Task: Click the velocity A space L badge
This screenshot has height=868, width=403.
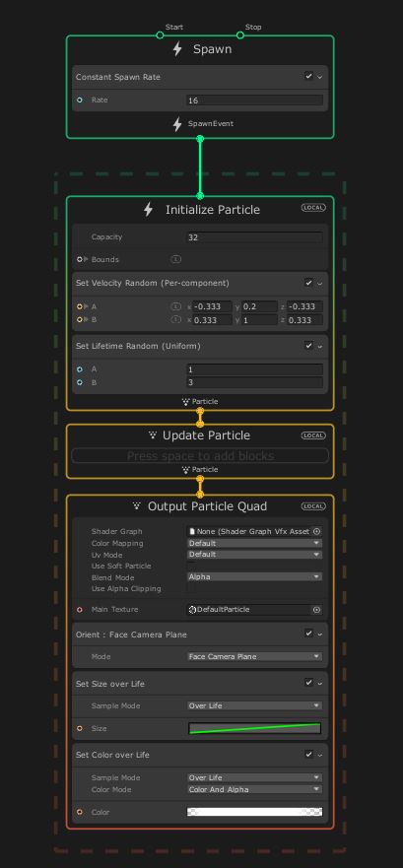Action: click(x=175, y=306)
